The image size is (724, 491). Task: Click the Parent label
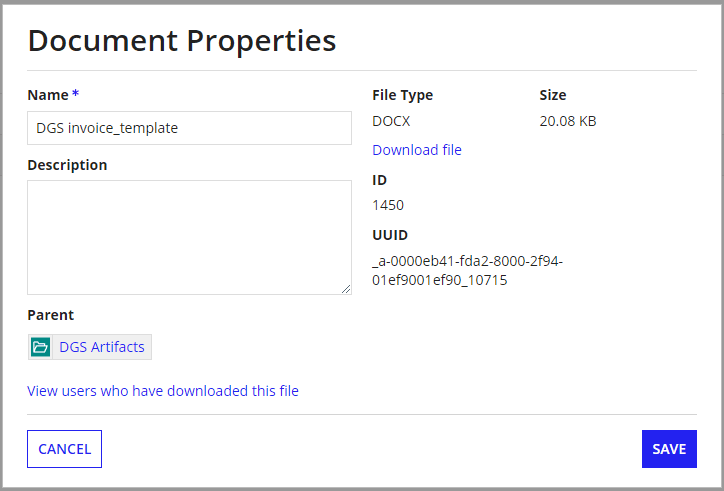click(51, 315)
